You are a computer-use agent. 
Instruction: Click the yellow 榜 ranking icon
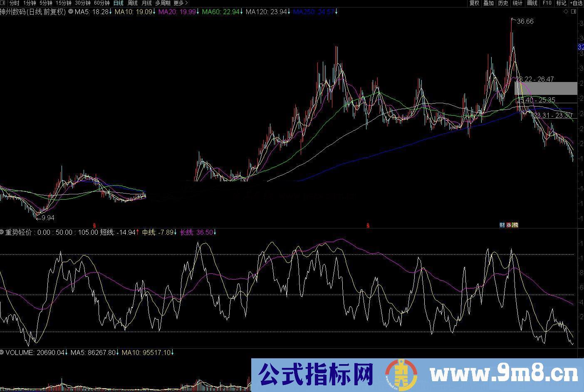516,224
